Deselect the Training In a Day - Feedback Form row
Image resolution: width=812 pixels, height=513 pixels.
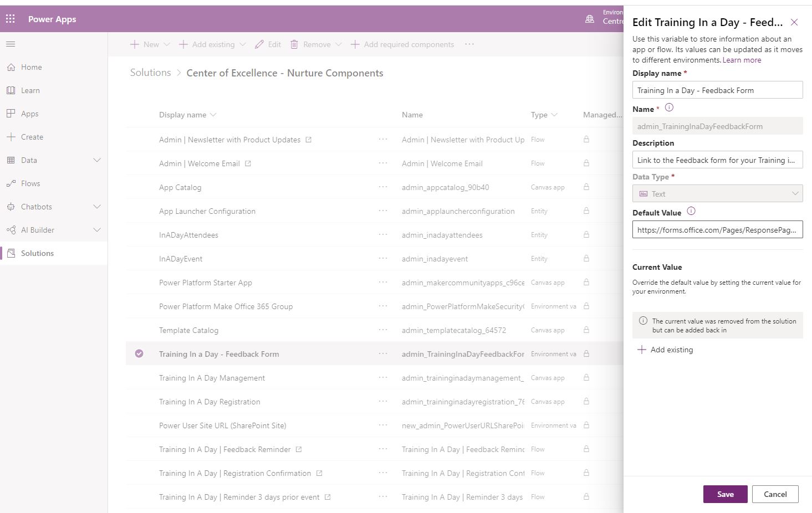point(139,353)
